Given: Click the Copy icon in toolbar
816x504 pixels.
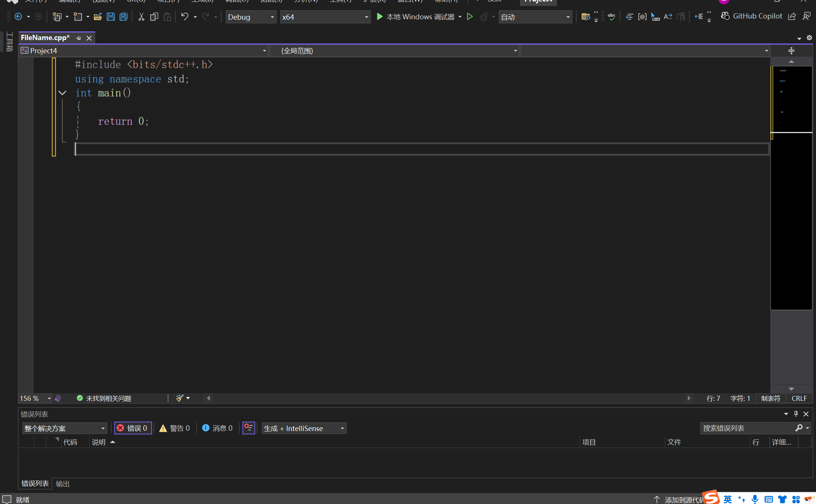Looking at the screenshot, I should [x=154, y=17].
